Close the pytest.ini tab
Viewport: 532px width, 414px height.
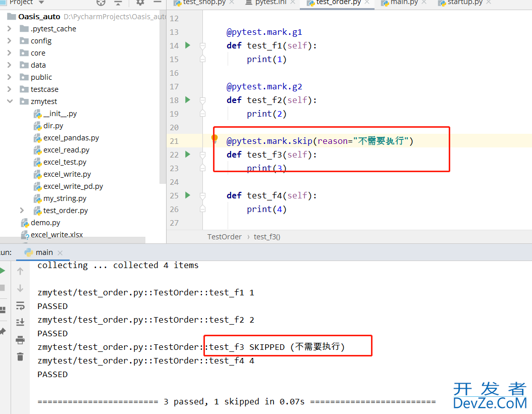point(293,2)
